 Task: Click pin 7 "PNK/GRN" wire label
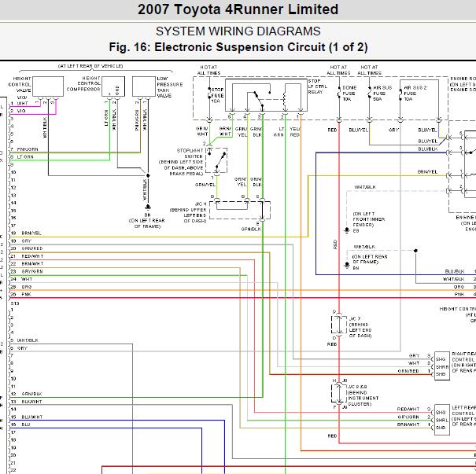click(28, 149)
